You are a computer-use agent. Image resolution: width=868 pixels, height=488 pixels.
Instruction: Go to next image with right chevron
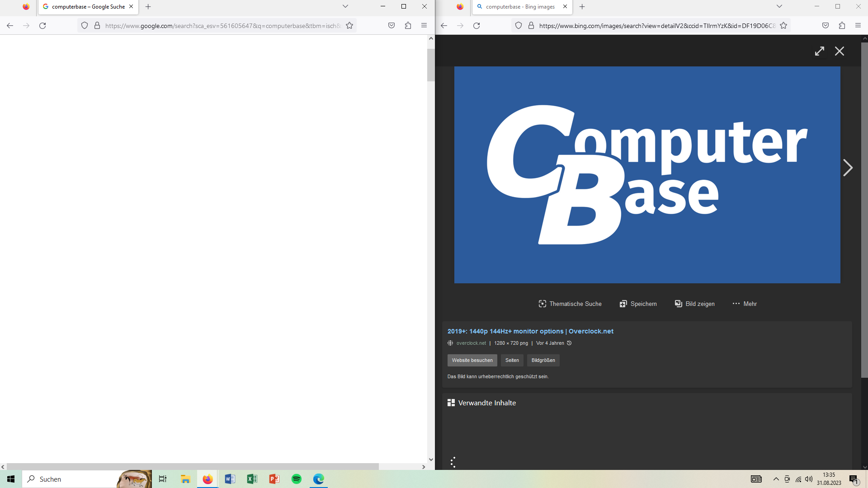tap(847, 168)
